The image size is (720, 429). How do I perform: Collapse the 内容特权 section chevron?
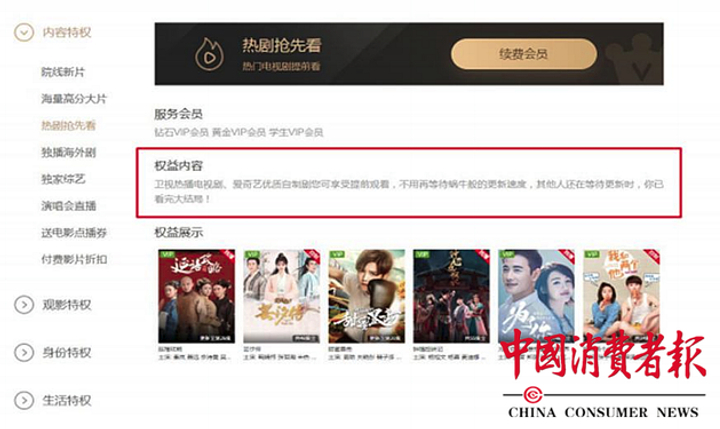tap(24, 32)
